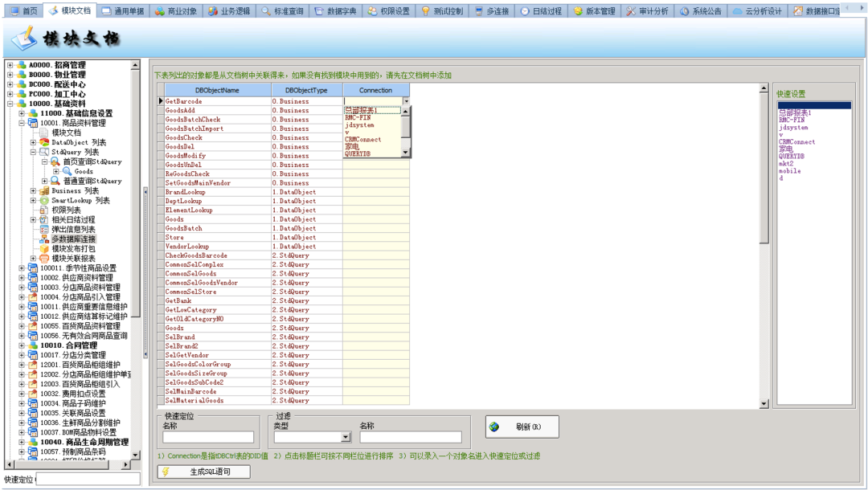The image size is (868, 490).
Task: Click the 模块关联报表 report icon
Action: pos(44,259)
